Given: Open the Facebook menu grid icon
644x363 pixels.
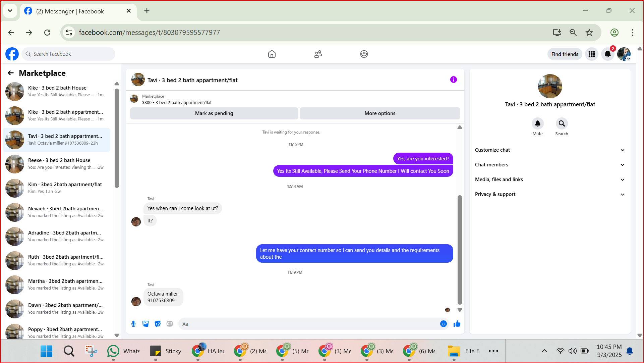Looking at the screenshot, I should (x=592, y=54).
